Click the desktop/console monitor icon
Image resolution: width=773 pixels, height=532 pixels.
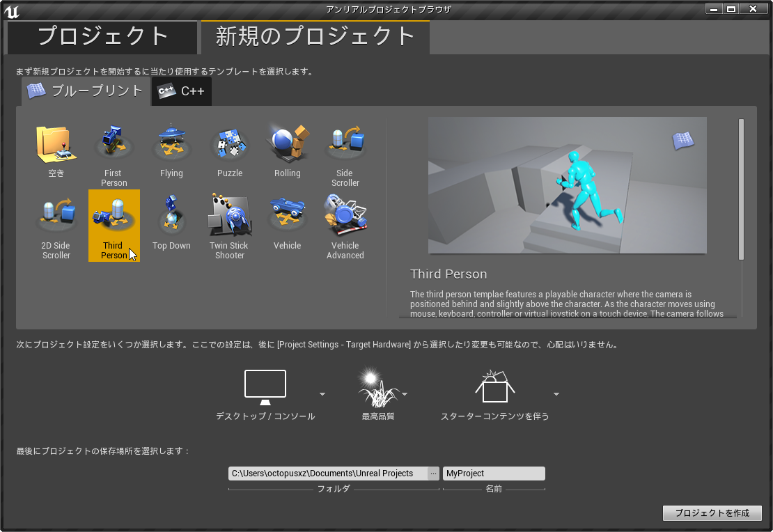click(265, 387)
